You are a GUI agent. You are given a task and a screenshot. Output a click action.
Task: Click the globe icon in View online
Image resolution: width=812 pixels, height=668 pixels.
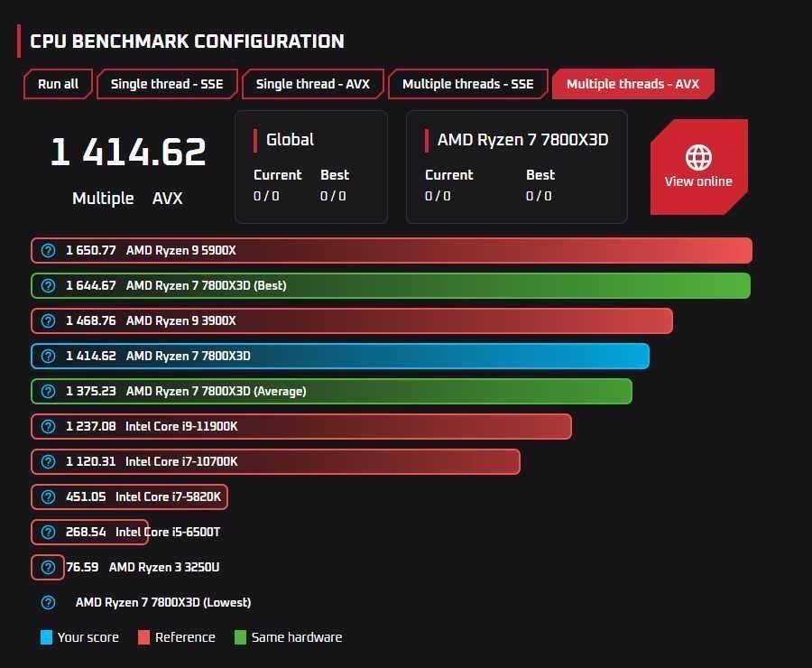pos(698,158)
